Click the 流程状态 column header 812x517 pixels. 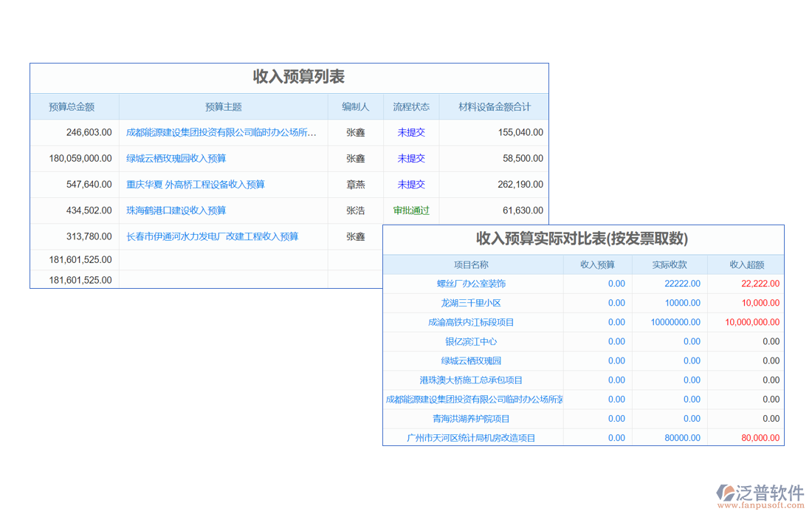(411, 107)
